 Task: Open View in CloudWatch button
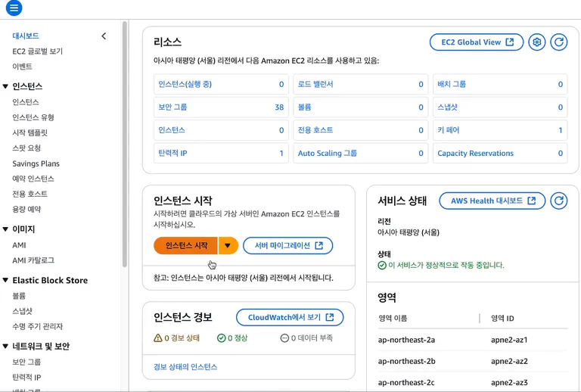pyautogui.click(x=290, y=317)
